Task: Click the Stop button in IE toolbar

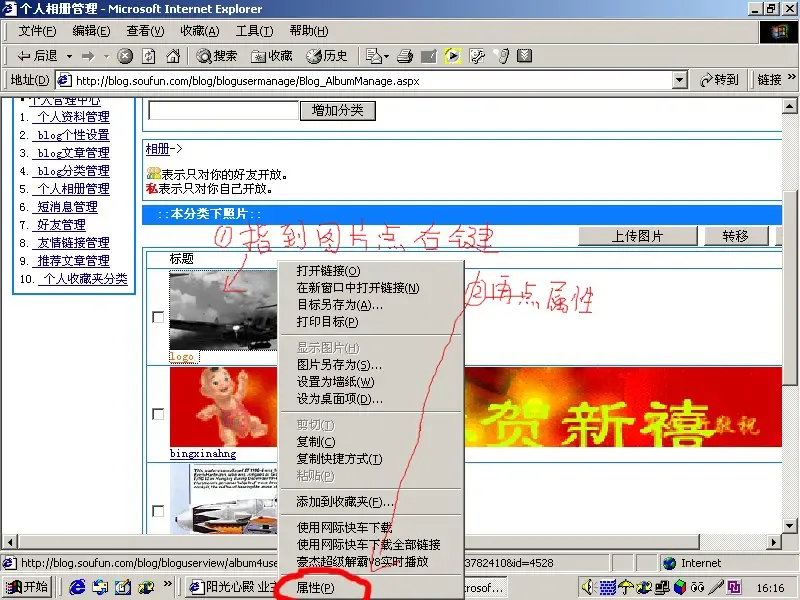Action: (126, 56)
